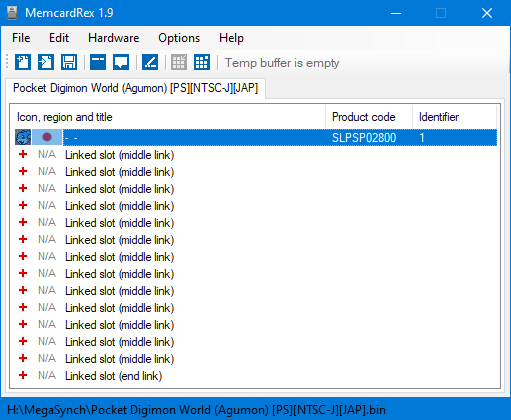Click N/A region cell of end link row
511x420 pixels.
click(47, 375)
